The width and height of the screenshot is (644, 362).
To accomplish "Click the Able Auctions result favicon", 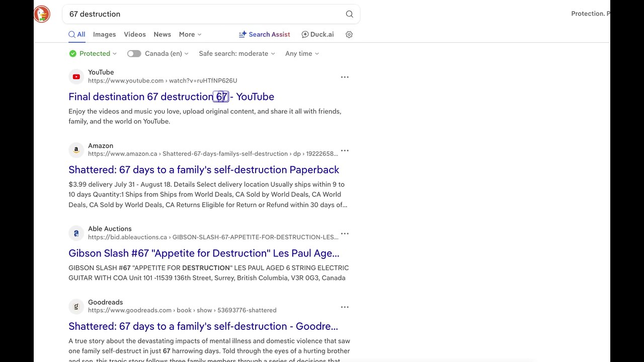I will (x=76, y=233).
